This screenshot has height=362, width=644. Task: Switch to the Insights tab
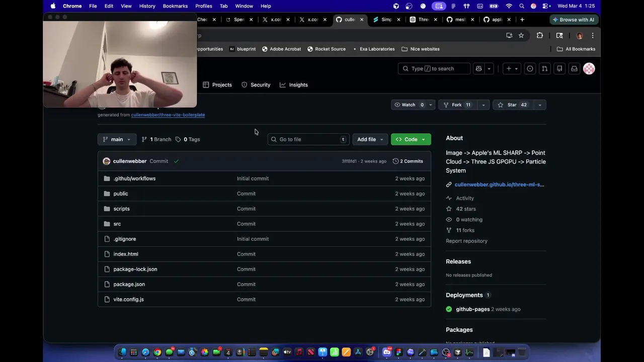[x=294, y=84]
